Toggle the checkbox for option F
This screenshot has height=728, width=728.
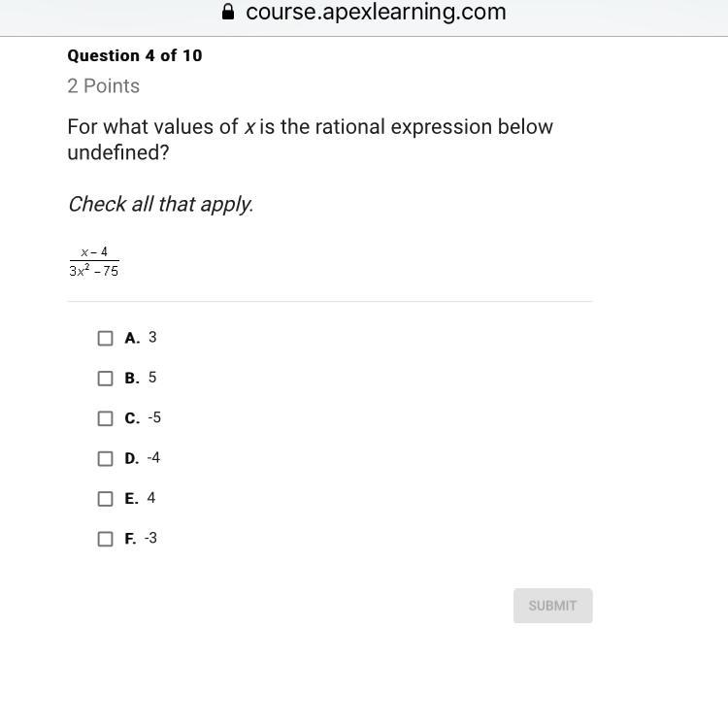point(105,539)
